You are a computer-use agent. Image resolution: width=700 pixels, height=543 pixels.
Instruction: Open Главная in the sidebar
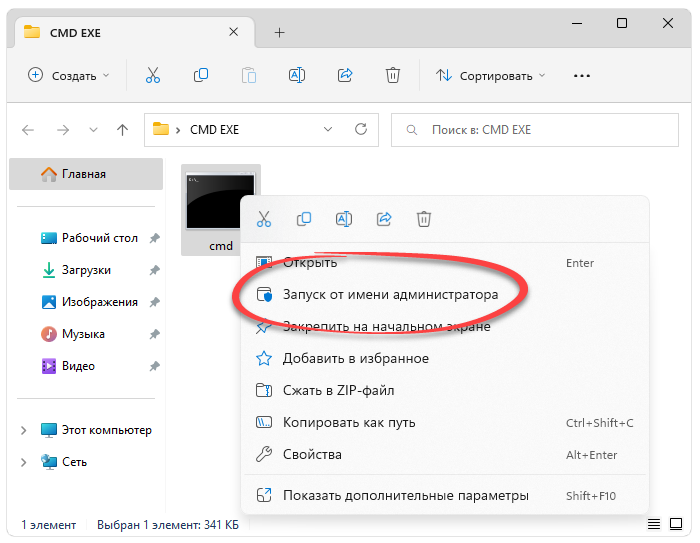click(x=86, y=174)
